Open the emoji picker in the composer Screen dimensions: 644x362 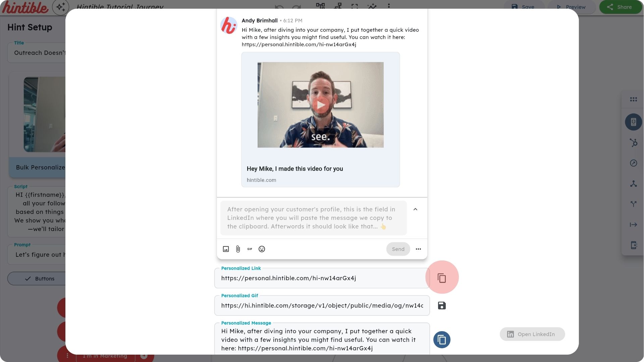point(262,249)
